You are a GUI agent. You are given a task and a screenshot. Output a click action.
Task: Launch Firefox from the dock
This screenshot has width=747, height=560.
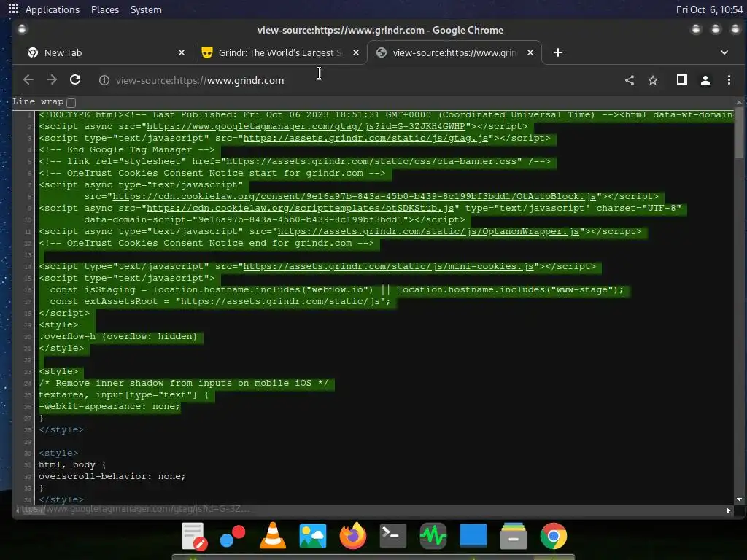353,536
